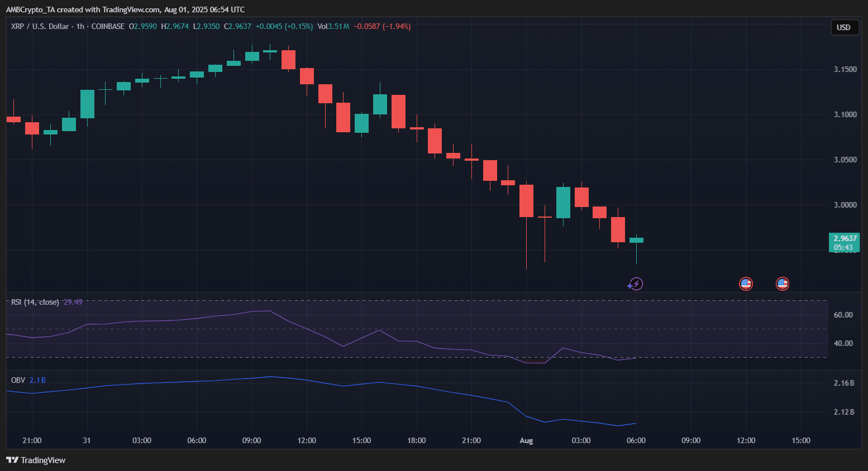The image size is (868, 471).
Task: Click the Vol 3.51M reading
Action: coord(333,26)
